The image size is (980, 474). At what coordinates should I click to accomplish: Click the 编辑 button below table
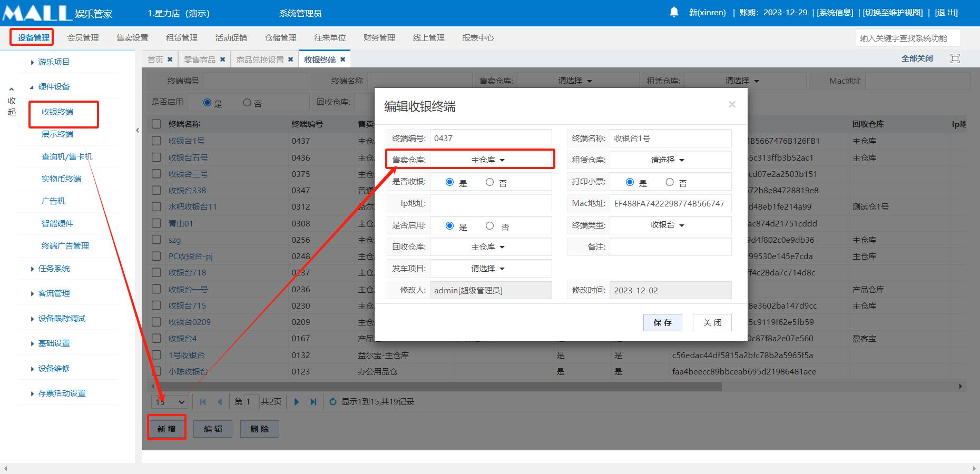pos(213,429)
